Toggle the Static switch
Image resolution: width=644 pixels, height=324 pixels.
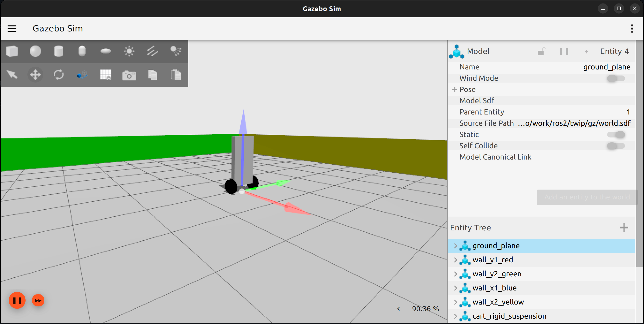point(616,134)
